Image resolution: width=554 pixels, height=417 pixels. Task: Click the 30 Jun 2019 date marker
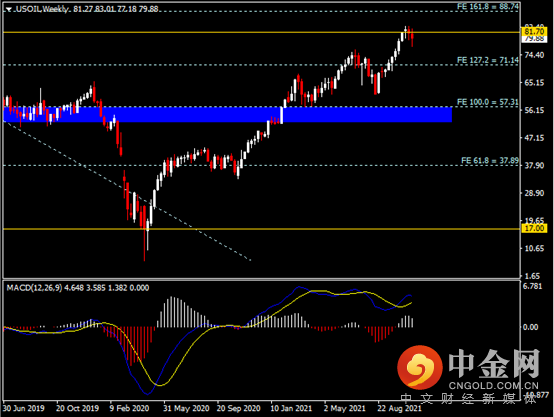point(23,408)
